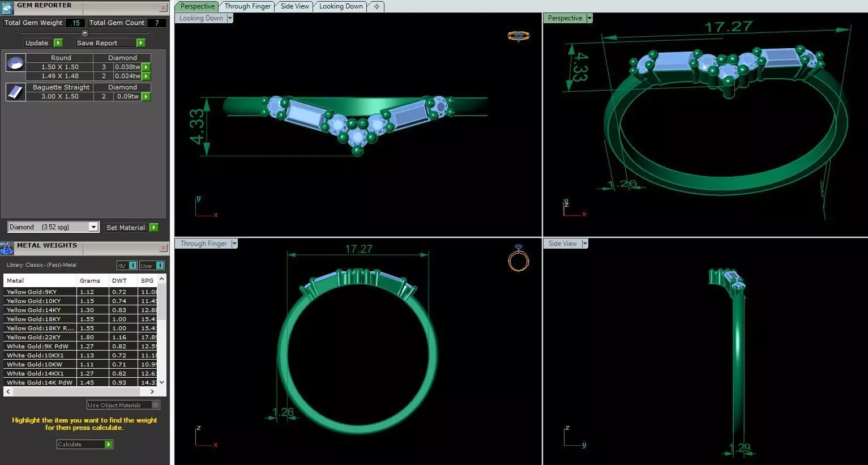This screenshot has width=868, height=465.
Task: Switch to the Through Finger tab
Action: [247, 6]
